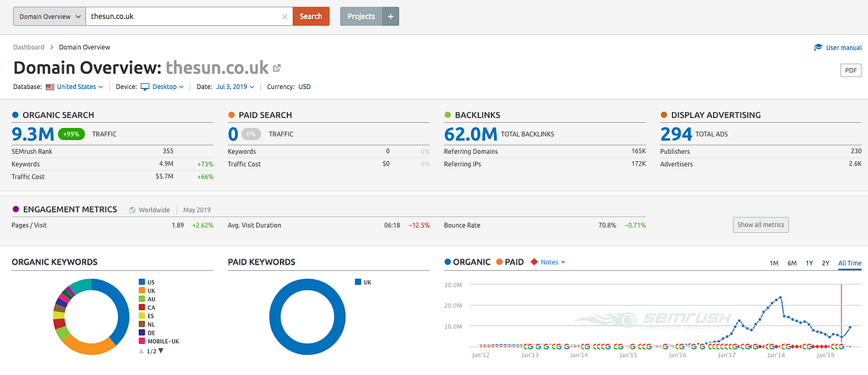The width and height of the screenshot is (868, 375).
Task: Select the All Time range tab
Action: click(x=850, y=263)
